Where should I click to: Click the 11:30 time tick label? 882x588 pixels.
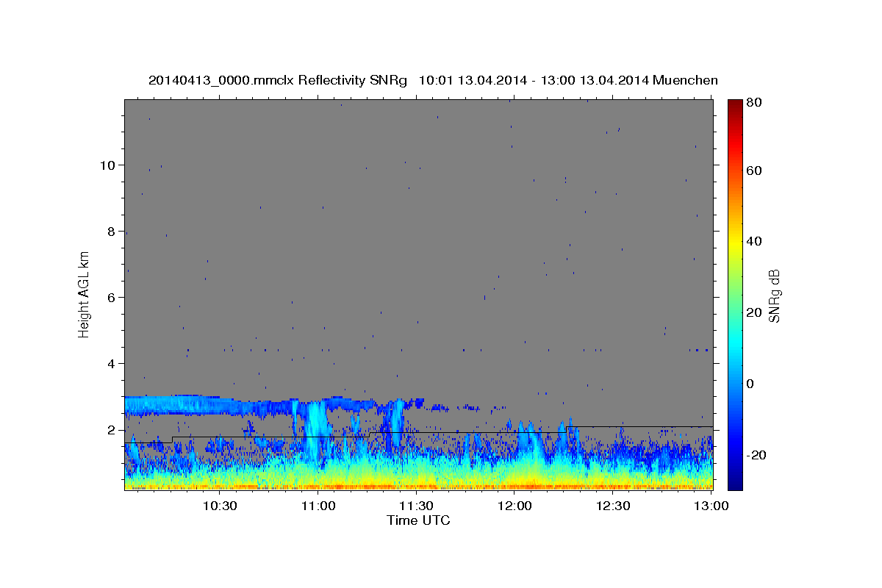click(416, 506)
